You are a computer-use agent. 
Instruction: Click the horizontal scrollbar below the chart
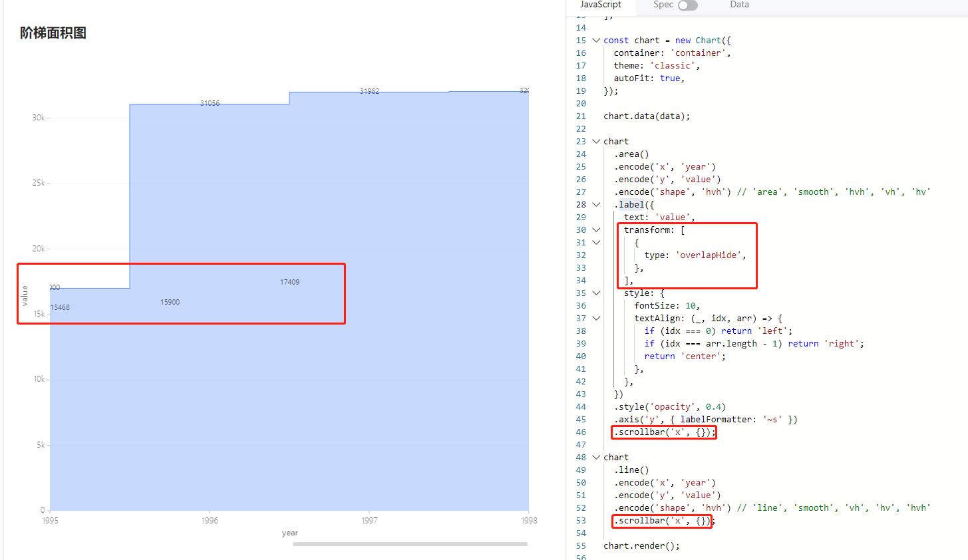pyautogui.click(x=410, y=543)
